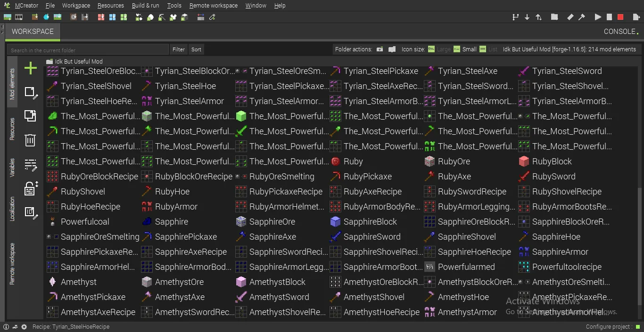Click the folder icon beside add-folder action
This screenshot has height=332, width=644.
coord(392,49)
